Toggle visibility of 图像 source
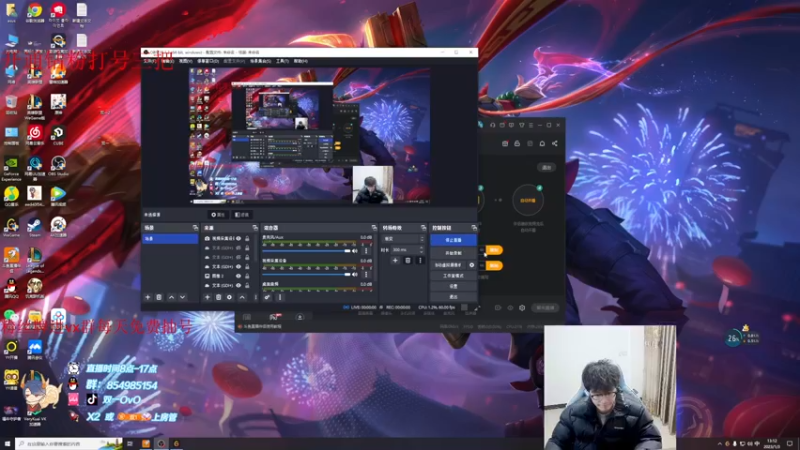The height and width of the screenshot is (450, 800). (x=238, y=276)
